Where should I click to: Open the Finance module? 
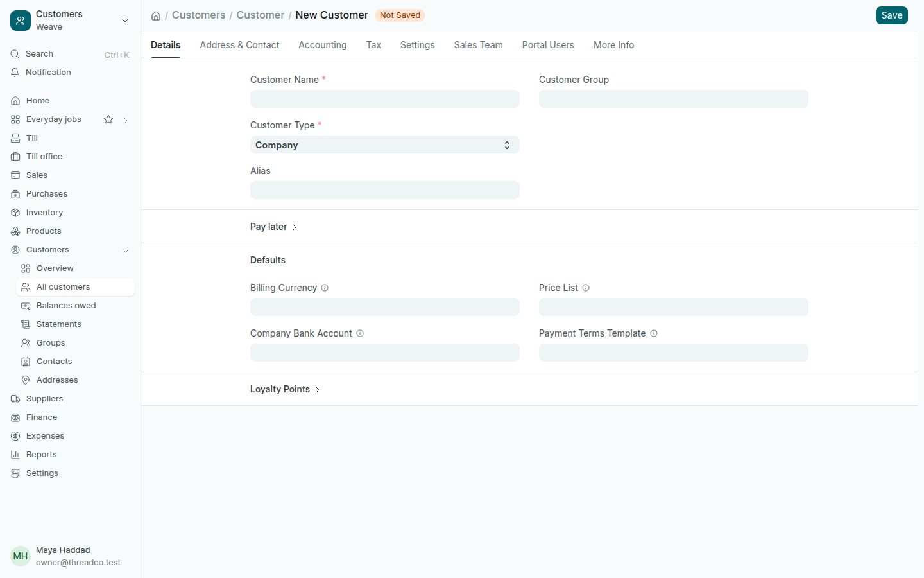click(x=70, y=417)
